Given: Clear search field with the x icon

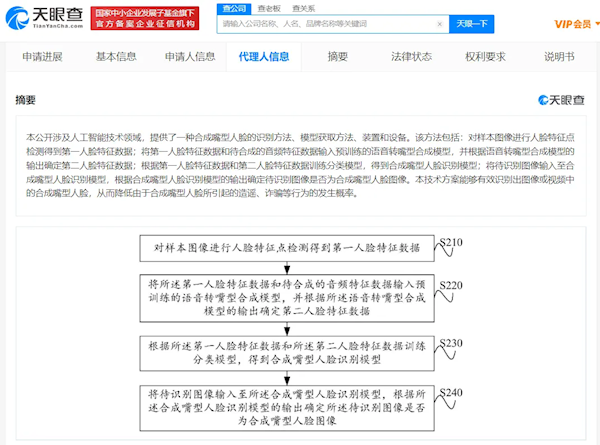Looking at the screenshot, I should tap(440, 24).
